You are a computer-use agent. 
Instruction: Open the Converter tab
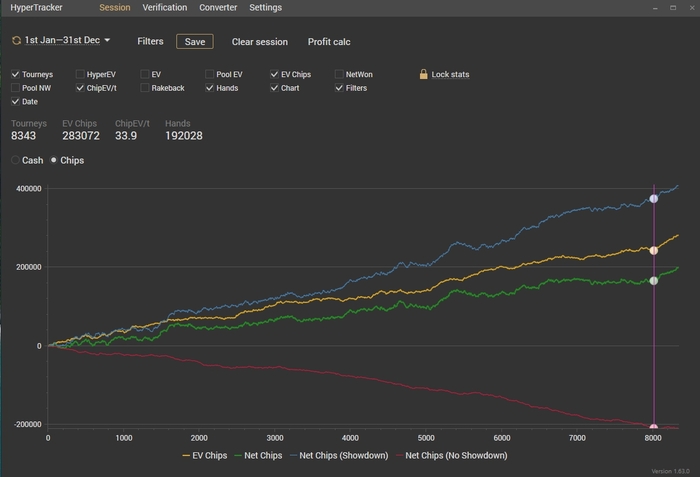(218, 8)
